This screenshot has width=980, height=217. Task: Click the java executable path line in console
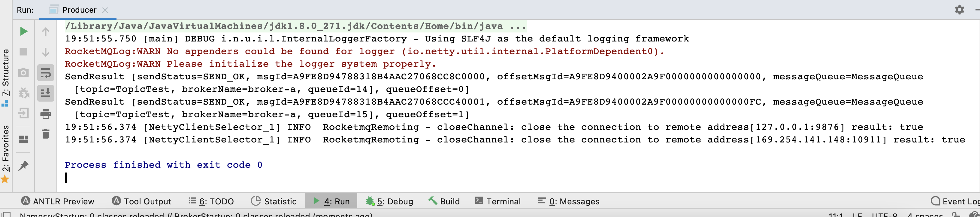pos(296,26)
